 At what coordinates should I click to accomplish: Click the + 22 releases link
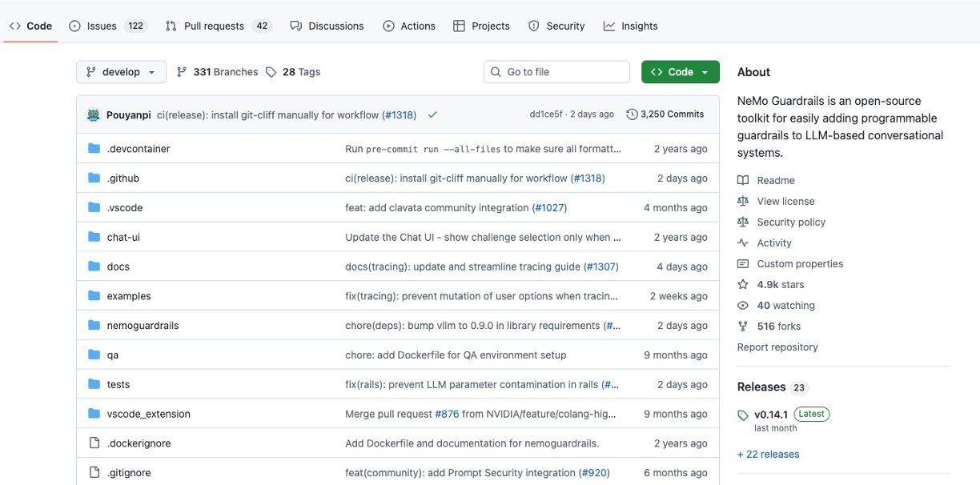tap(768, 454)
